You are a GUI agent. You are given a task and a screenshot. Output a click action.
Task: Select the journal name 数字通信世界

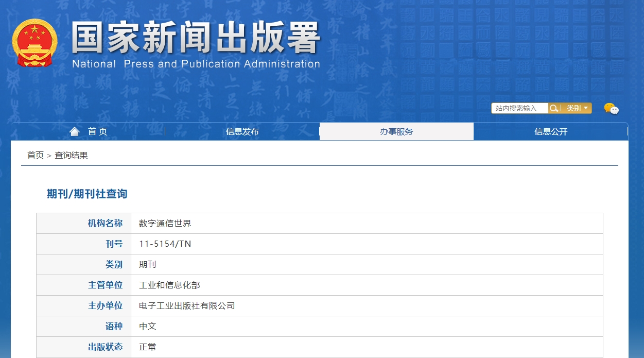coord(165,224)
